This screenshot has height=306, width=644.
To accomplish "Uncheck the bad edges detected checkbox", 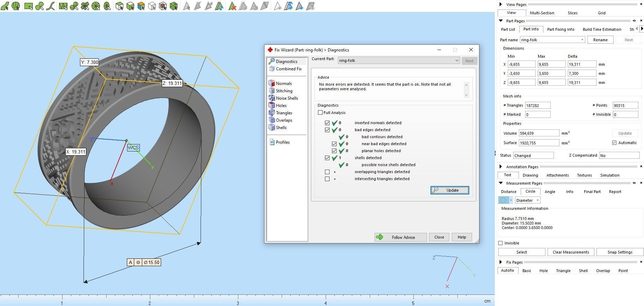I will [x=327, y=130].
